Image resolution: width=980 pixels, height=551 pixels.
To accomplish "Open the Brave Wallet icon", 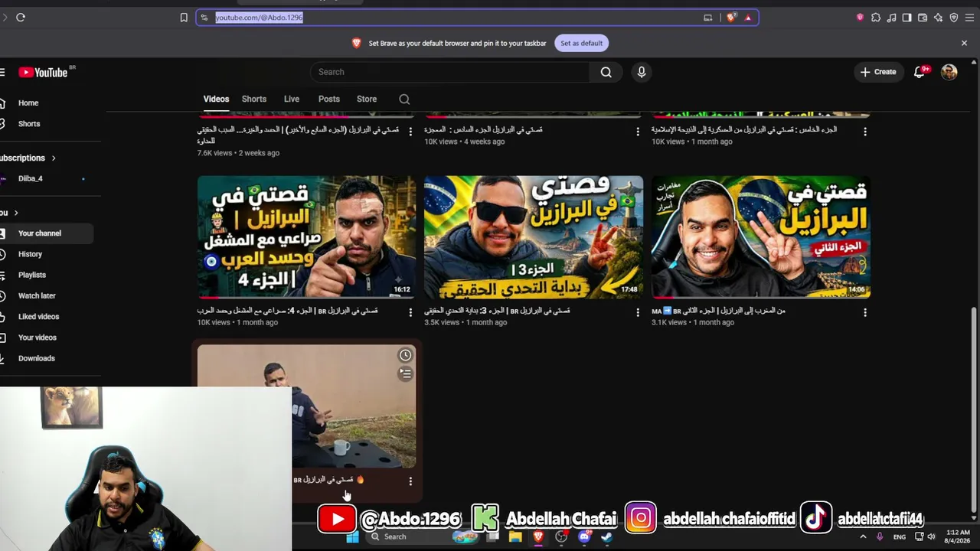I will (x=923, y=18).
